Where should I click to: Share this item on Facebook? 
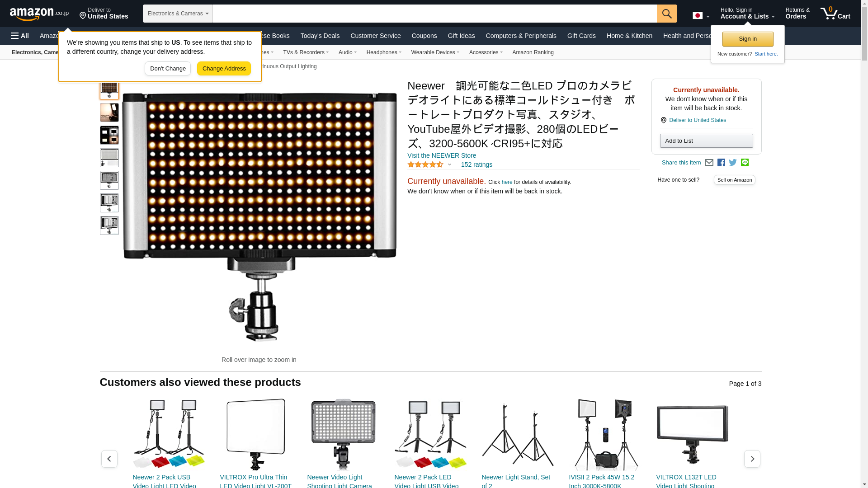721,163
